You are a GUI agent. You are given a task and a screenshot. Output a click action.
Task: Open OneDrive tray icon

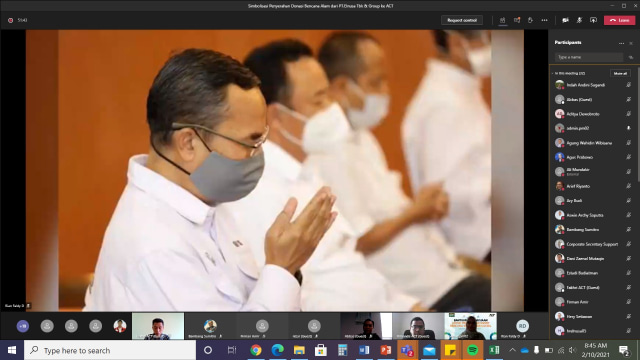pyautogui.click(x=524, y=350)
